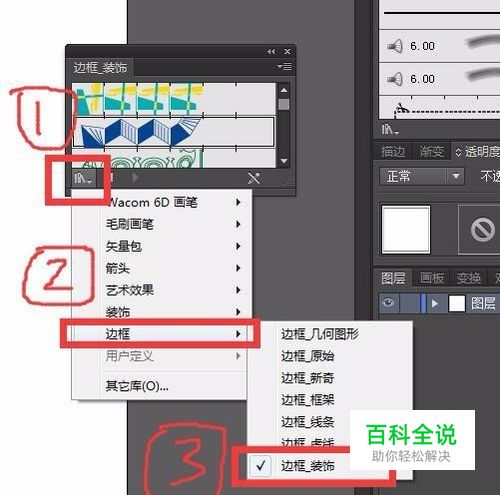500x495 pixels.
Task: Click the blue layer color bar
Action: coord(423,303)
